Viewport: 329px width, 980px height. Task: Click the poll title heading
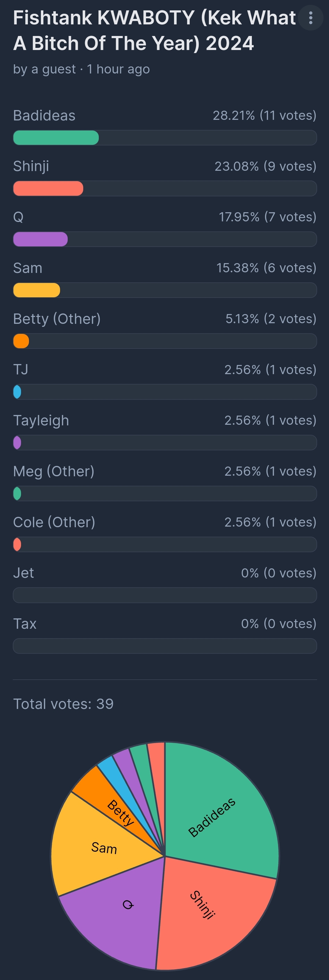click(154, 30)
